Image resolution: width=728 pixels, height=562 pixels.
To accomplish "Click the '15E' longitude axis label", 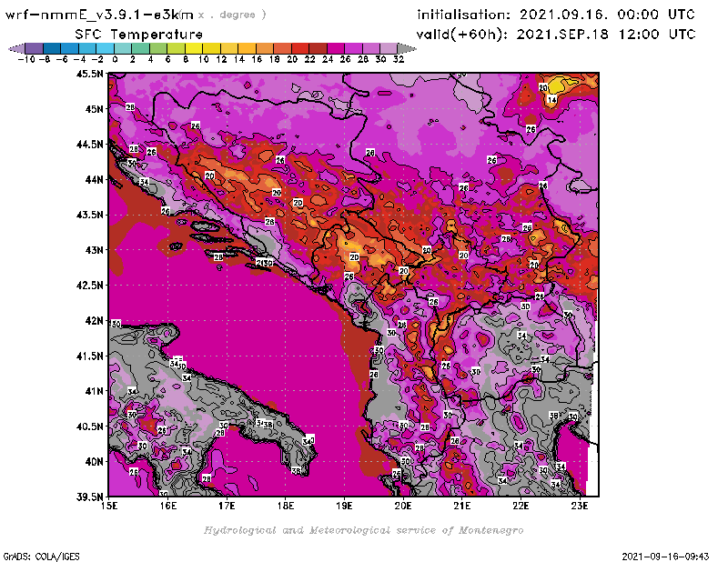I will pyautogui.click(x=109, y=506).
